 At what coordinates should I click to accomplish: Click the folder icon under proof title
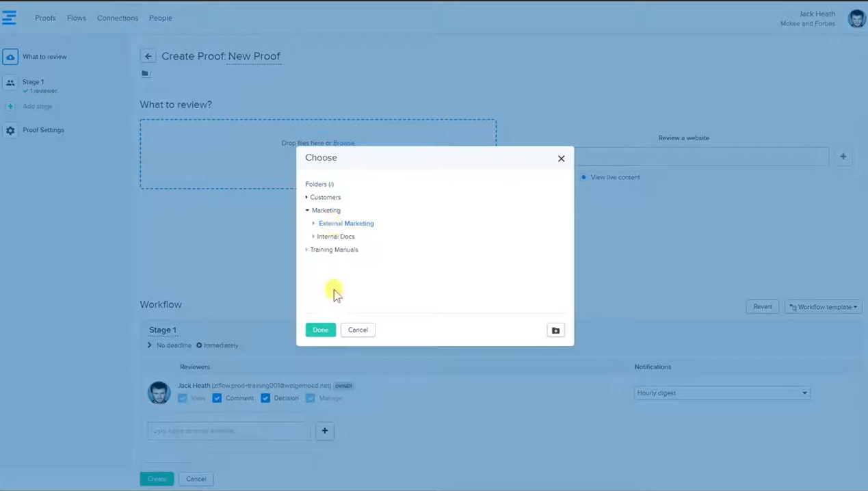[145, 73]
